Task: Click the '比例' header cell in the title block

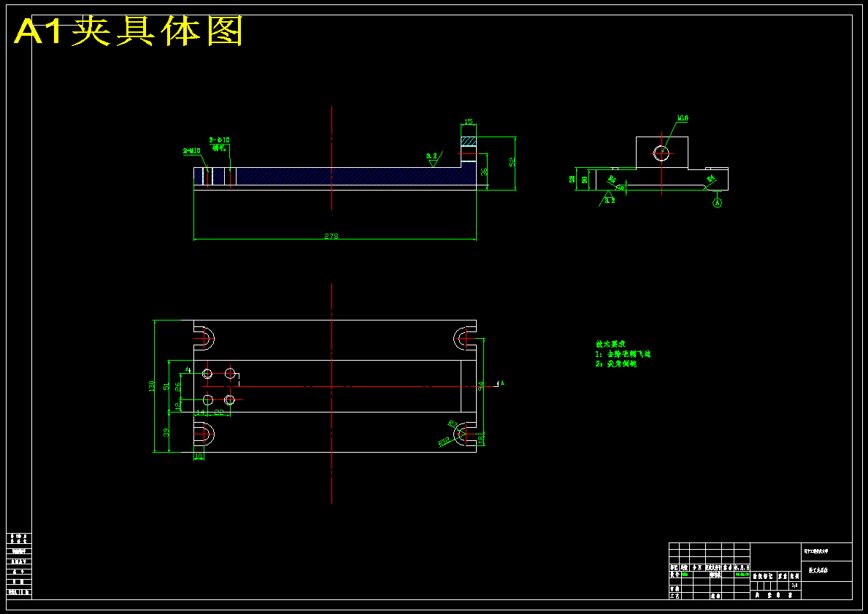Action: (795, 576)
